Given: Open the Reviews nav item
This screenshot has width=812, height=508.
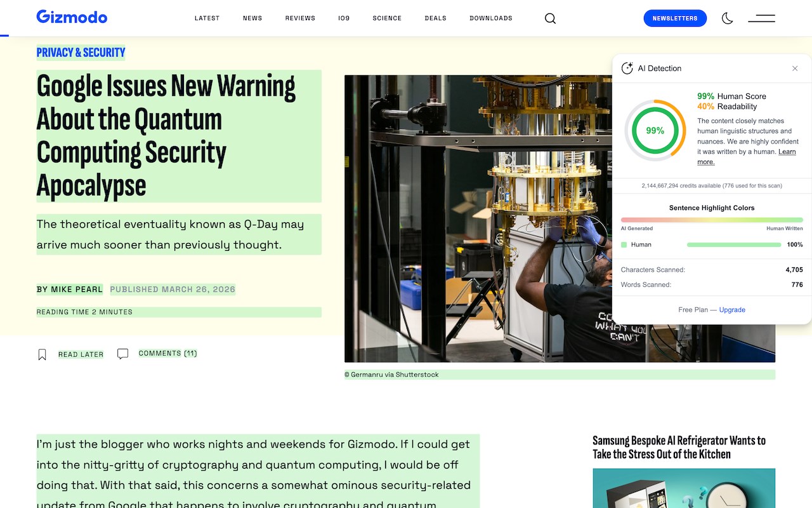Looking at the screenshot, I should 300,18.
